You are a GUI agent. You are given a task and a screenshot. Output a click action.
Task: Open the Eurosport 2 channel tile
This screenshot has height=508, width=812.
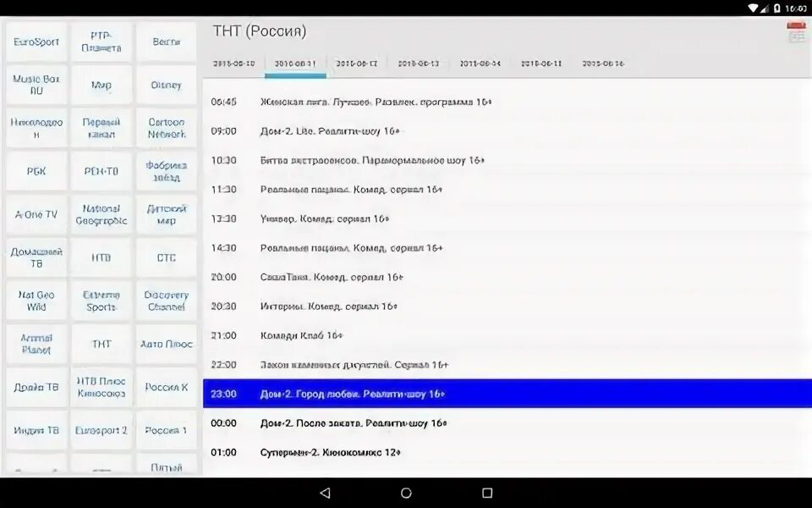click(x=101, y=430)
